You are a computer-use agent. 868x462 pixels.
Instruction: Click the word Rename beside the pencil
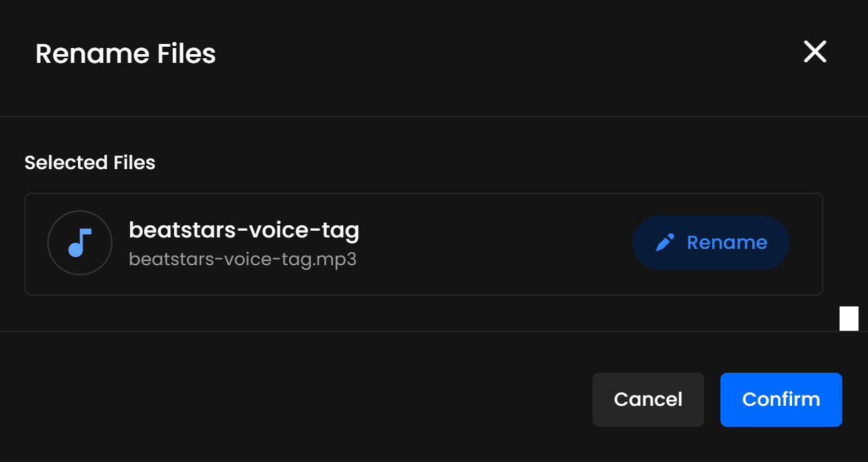pyautogui.click(x=726, y=243)
